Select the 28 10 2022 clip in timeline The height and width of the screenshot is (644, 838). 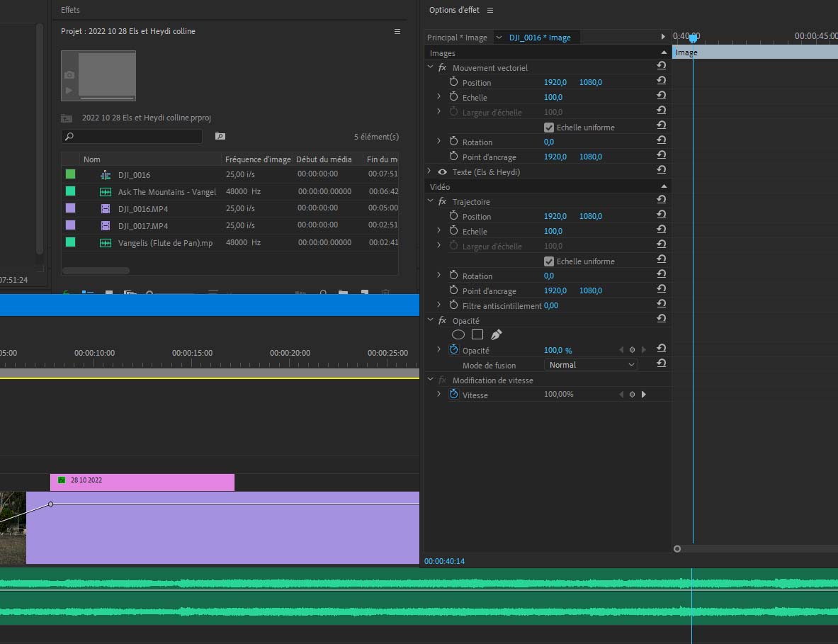(x=142, y=482)
